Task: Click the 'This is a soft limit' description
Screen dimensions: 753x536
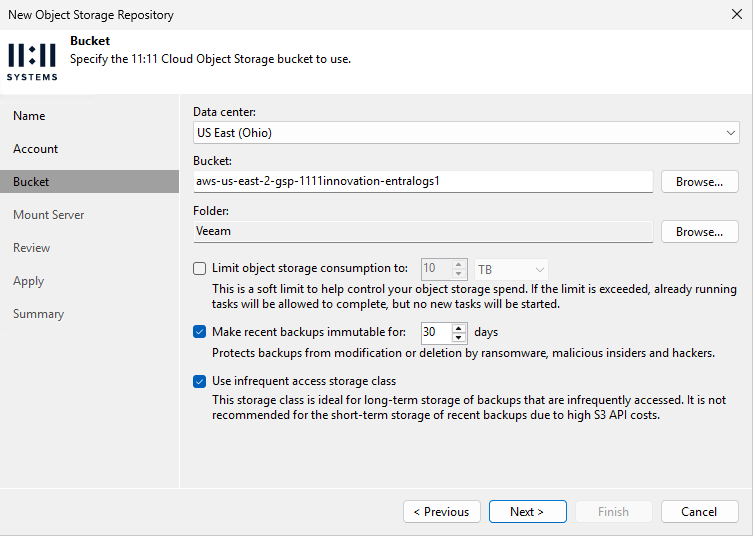Action: coord(474,296)
